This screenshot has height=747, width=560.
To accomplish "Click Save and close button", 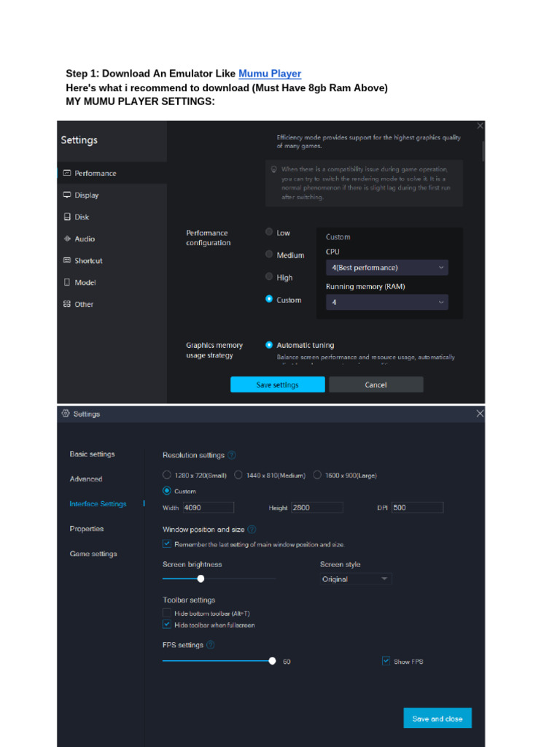I will pyautogui.click(x=437, y=718).
